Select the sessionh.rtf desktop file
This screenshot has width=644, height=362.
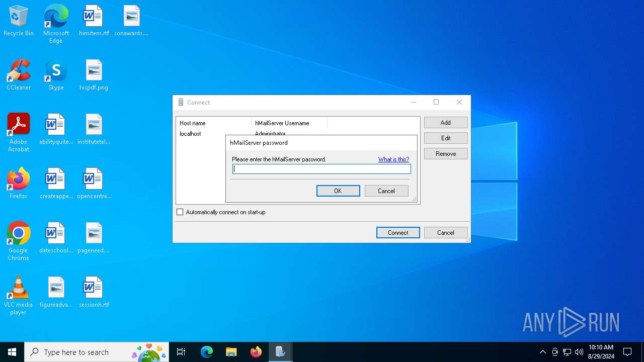coord(94,293)
